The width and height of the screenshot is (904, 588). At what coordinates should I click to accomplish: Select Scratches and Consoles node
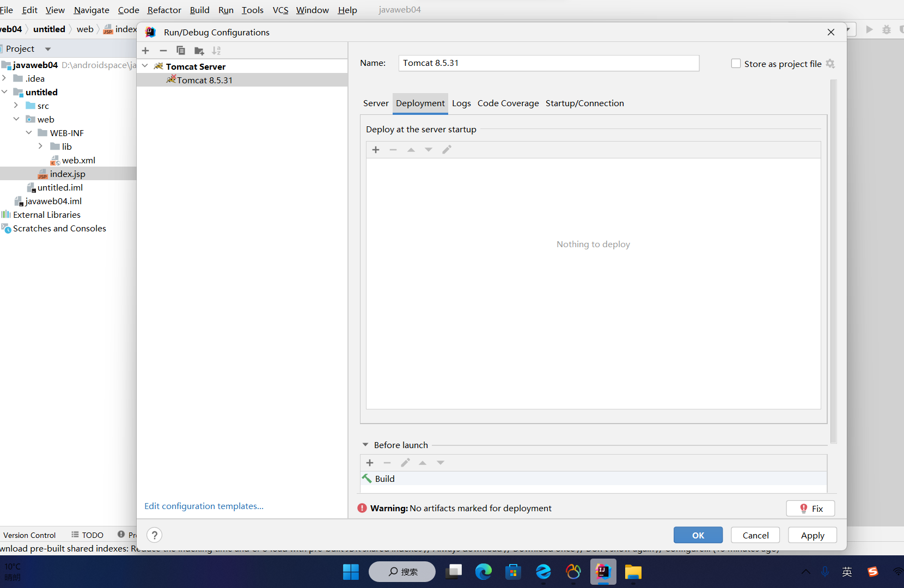pos(54,228)
